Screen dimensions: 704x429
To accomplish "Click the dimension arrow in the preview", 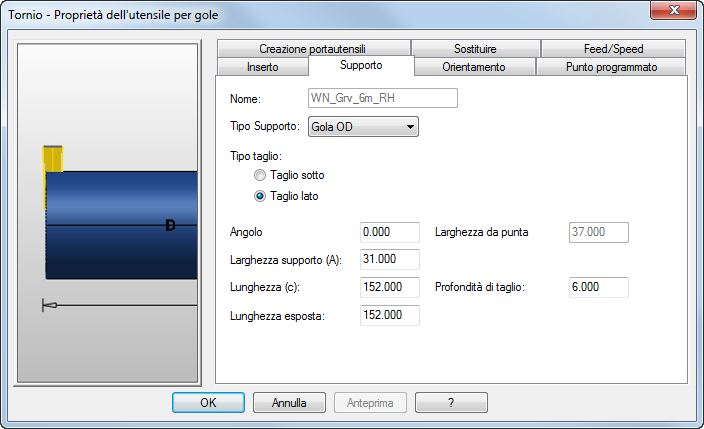I will [x=119, y=305].
